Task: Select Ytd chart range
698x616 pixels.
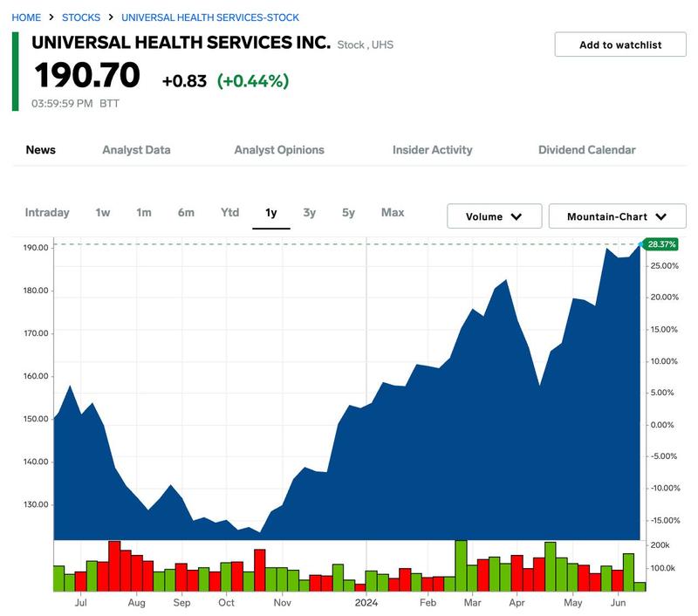Action: point(229,213)
